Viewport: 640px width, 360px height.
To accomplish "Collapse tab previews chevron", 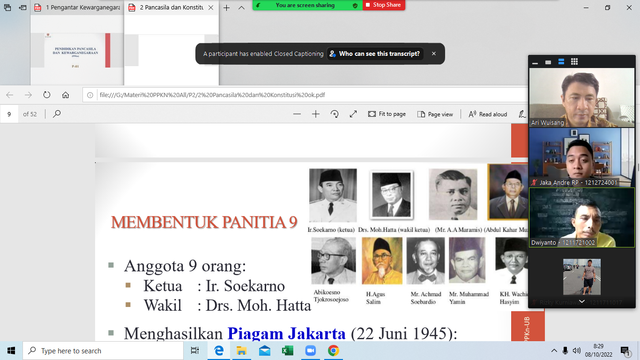I will (242, 7).
